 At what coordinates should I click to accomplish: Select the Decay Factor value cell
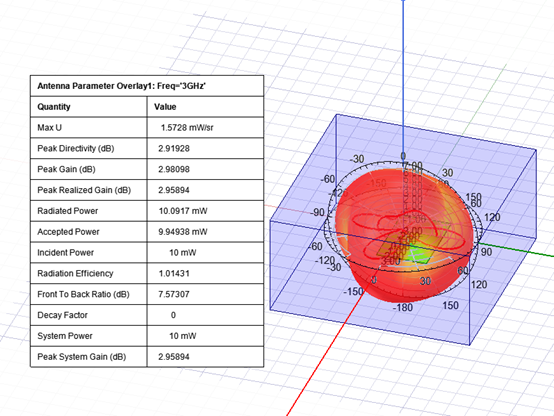coord(205,315)
